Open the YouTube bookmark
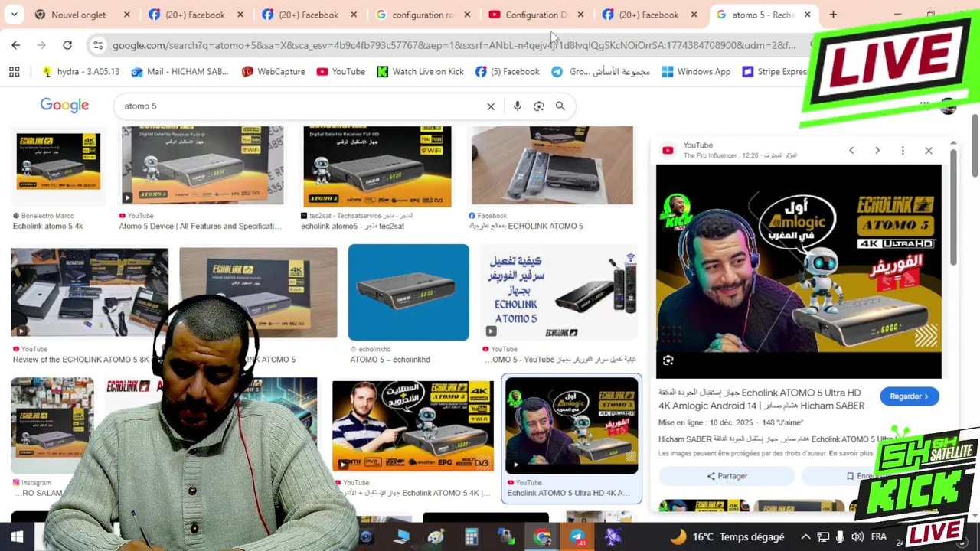Screen dimensions: 980x551 [x=341, y=71]
